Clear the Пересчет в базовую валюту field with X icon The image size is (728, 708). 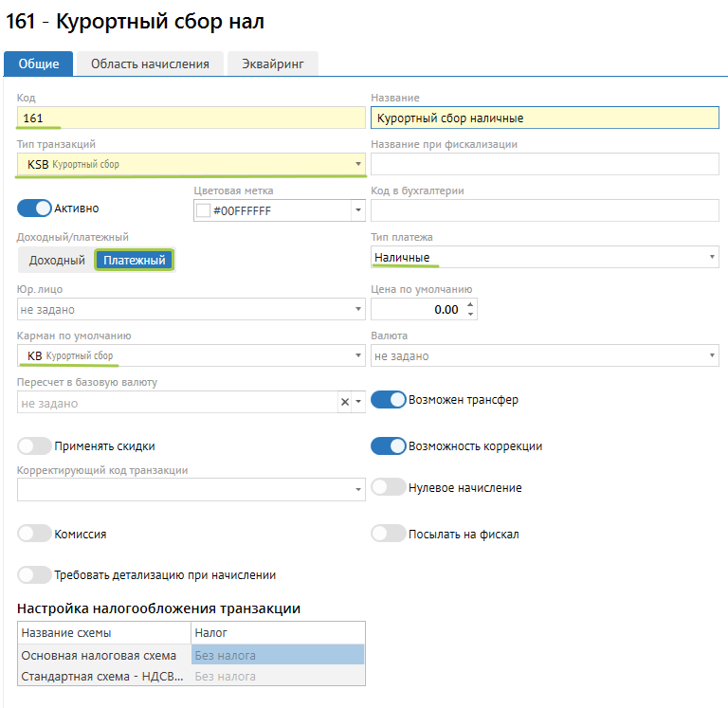[x=346, y=403]
